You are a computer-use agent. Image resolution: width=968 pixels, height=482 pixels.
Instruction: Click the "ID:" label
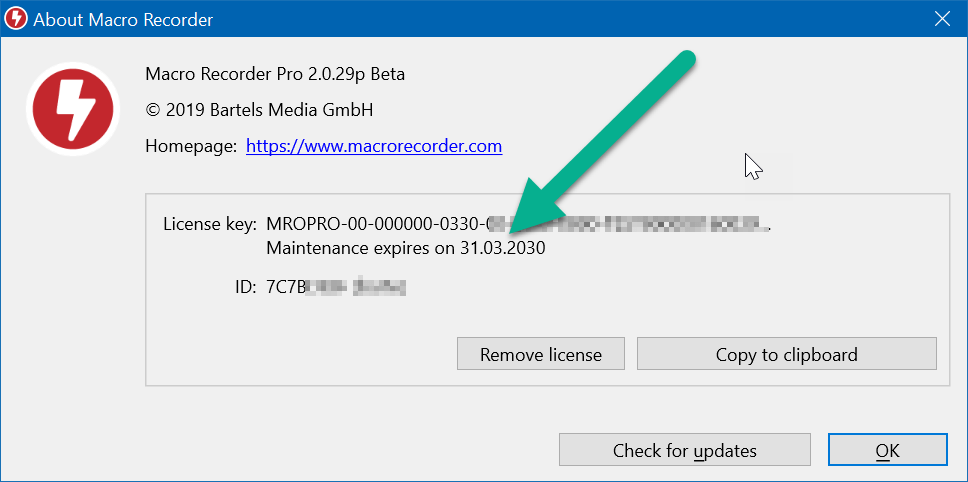246,288
